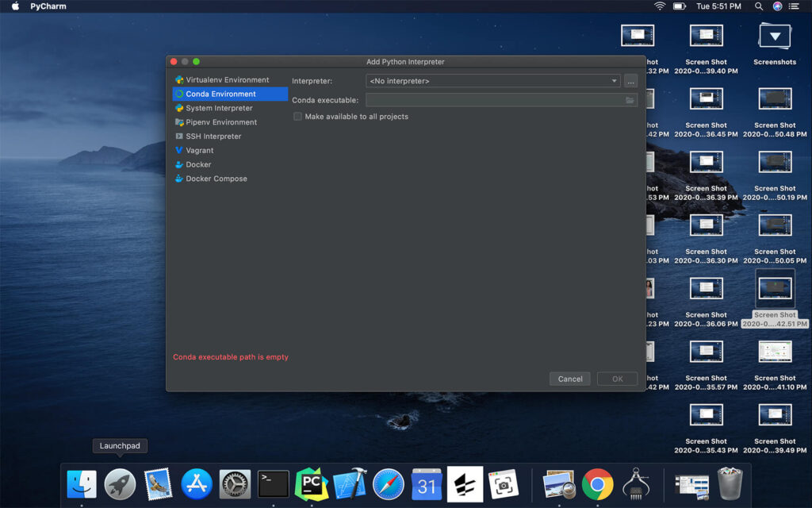Open System Preferences gear in Dock
The image size is (812, 508).
coord(235,485)
